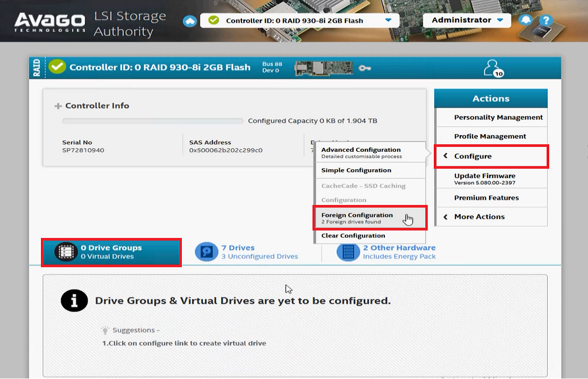Click the configured capacity progress bar
588x379 pixels.
point(153,121)
